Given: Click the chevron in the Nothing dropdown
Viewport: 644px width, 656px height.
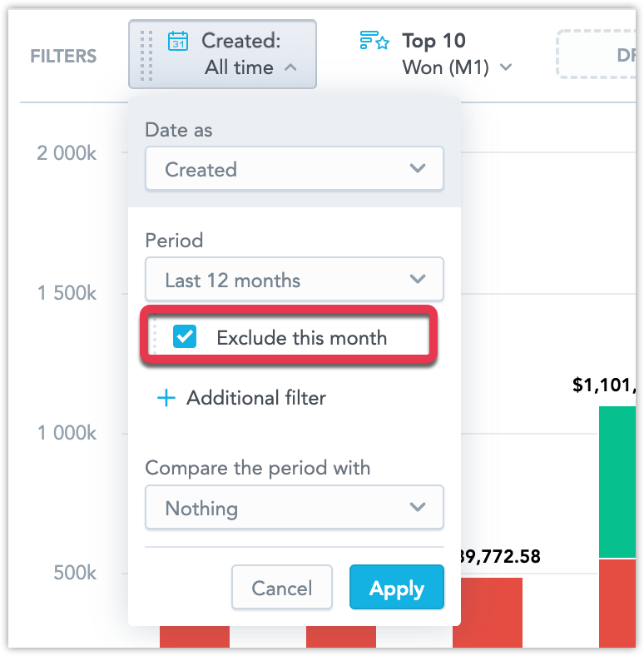Looking at the screenshot, I should (418, 507).
